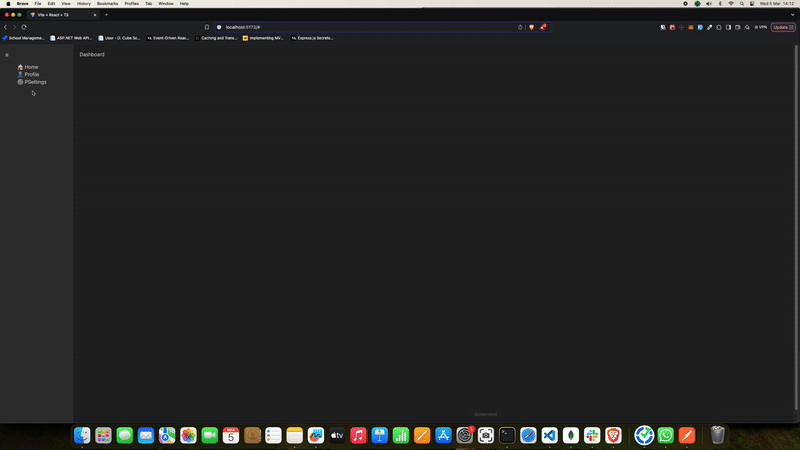
Task: Open Messages from the dock
Action: pyautogui.click(x=124, y=435)
